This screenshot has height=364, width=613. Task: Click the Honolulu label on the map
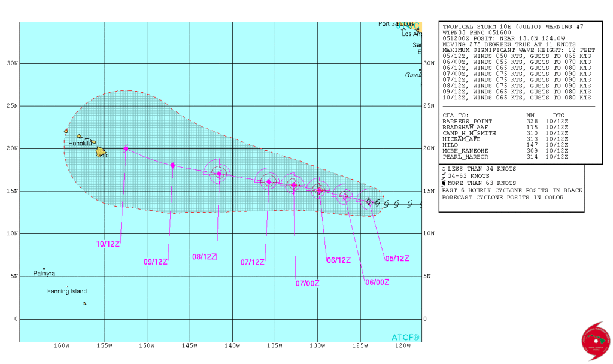coord(80,143)
